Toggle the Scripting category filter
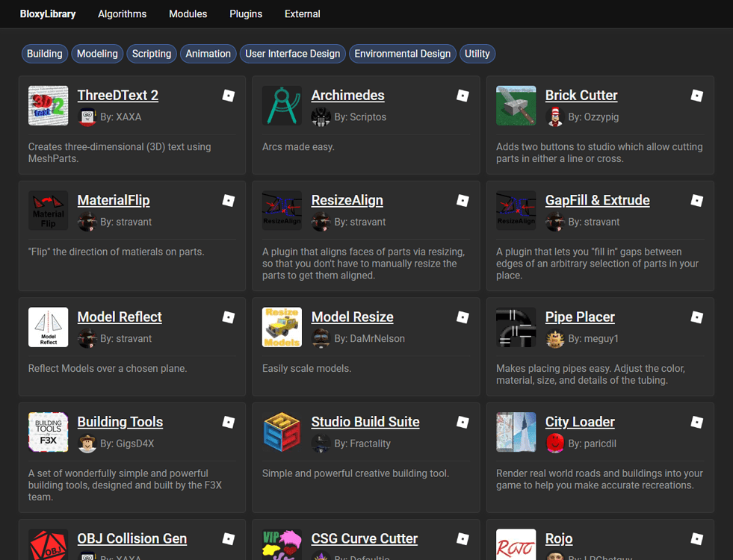 tap(151, 54)
